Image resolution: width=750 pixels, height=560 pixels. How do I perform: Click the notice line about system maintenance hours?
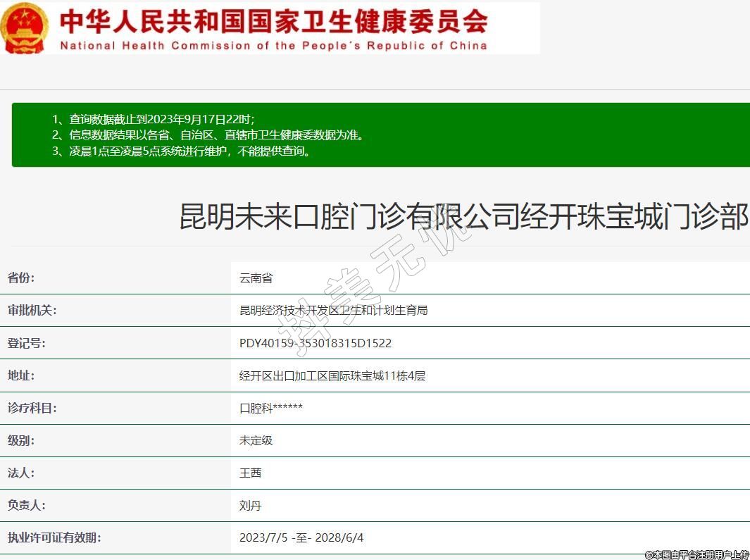[x=181, y=151]
